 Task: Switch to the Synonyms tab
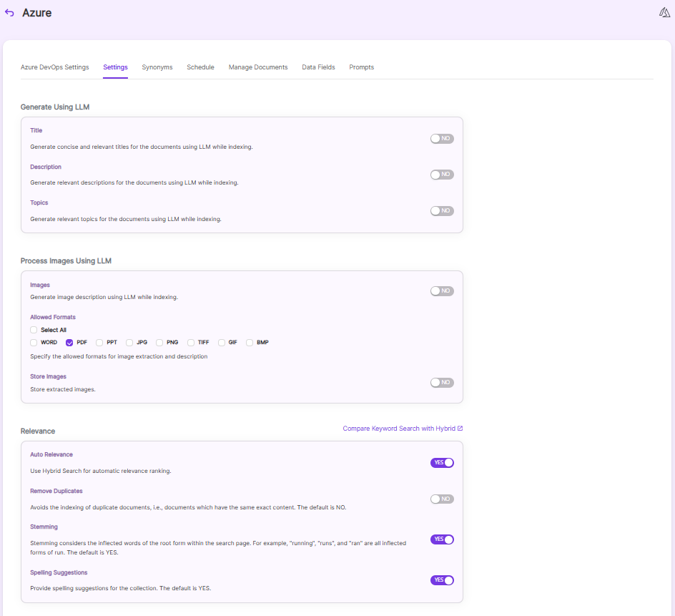157,67
